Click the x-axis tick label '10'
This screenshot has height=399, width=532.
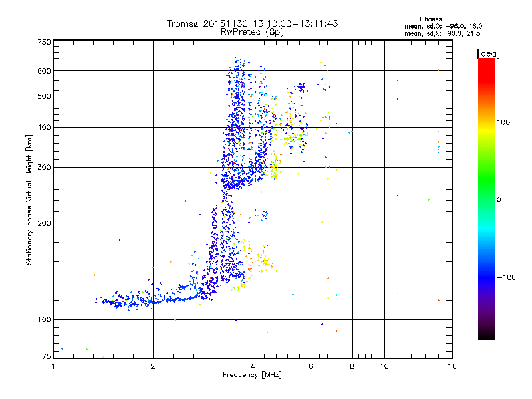point(384,366)
